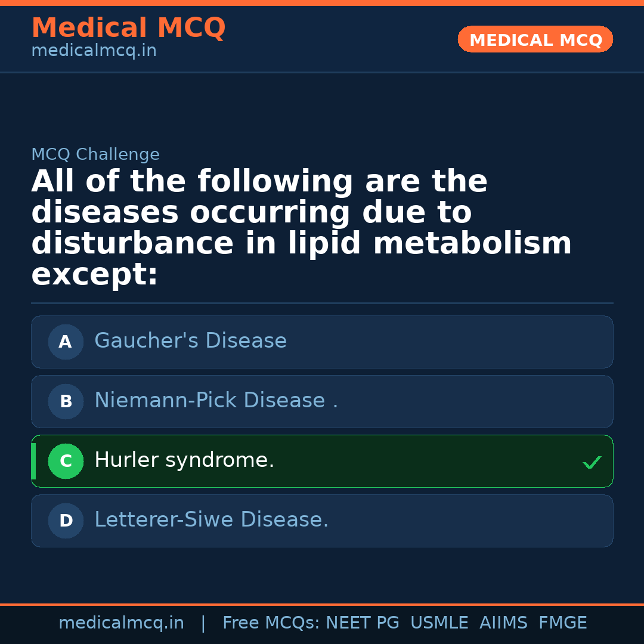Expand the MCQ Challenge section
This screenshot has width=644, height=644.
[x=95, y=154]
